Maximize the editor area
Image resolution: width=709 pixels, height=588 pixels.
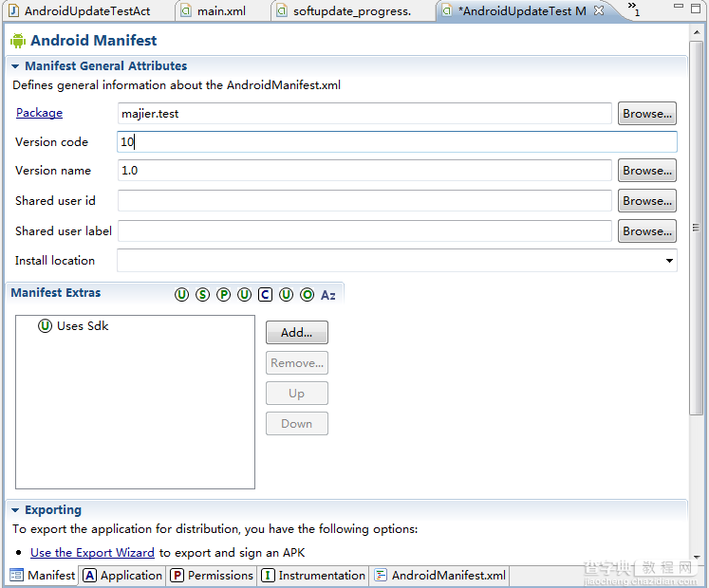click(696, 8)
